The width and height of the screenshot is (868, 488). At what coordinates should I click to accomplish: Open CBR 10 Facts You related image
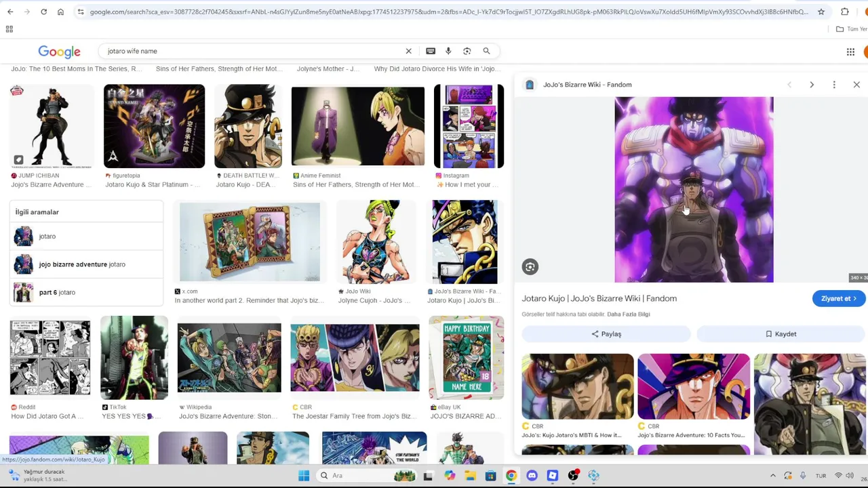point(693,387)
